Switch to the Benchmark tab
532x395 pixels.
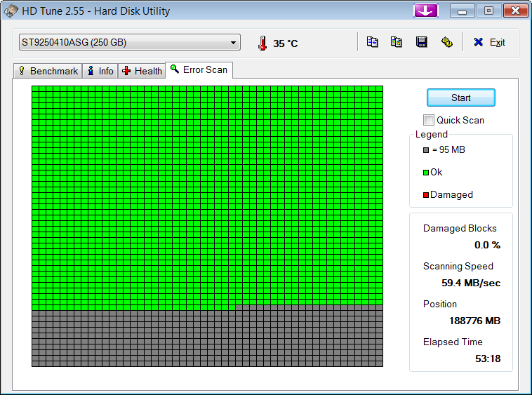[x=48, y=71]
